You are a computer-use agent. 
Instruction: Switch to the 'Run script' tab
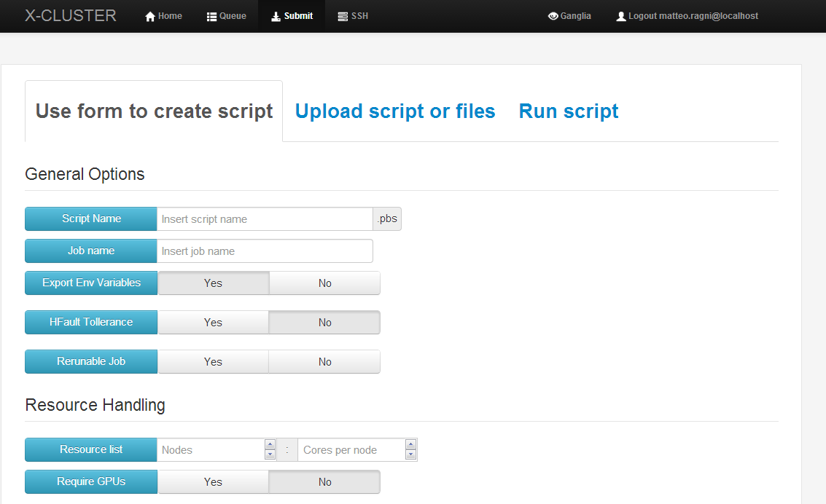coord(569,111)
